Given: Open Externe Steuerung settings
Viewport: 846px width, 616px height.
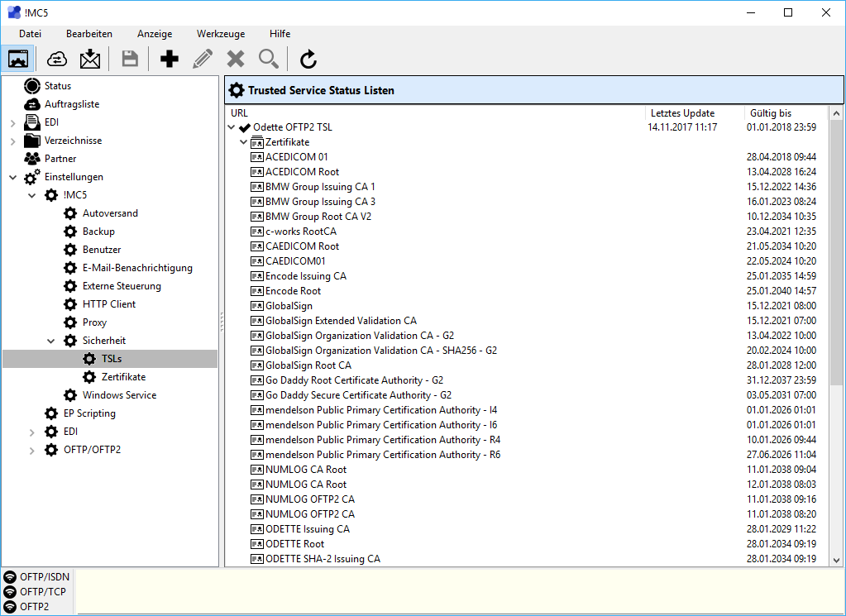Looking at the screenshot, I should [122, 286].
